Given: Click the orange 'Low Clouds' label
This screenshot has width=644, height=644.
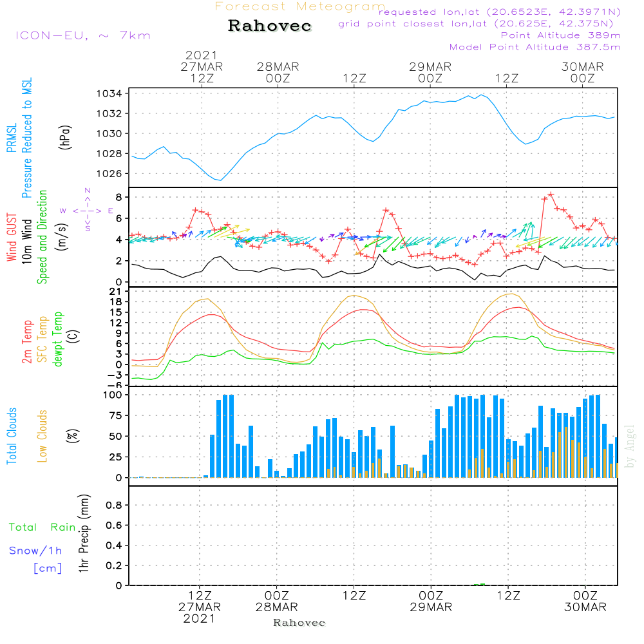Looking at the screenshot, I should [x=42, y=436].
